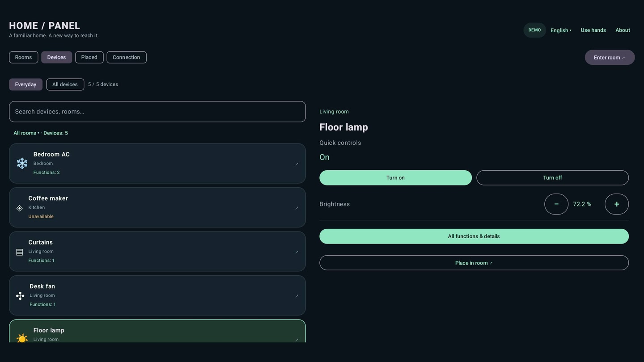Open All functions & details

[x=474, y=236]
